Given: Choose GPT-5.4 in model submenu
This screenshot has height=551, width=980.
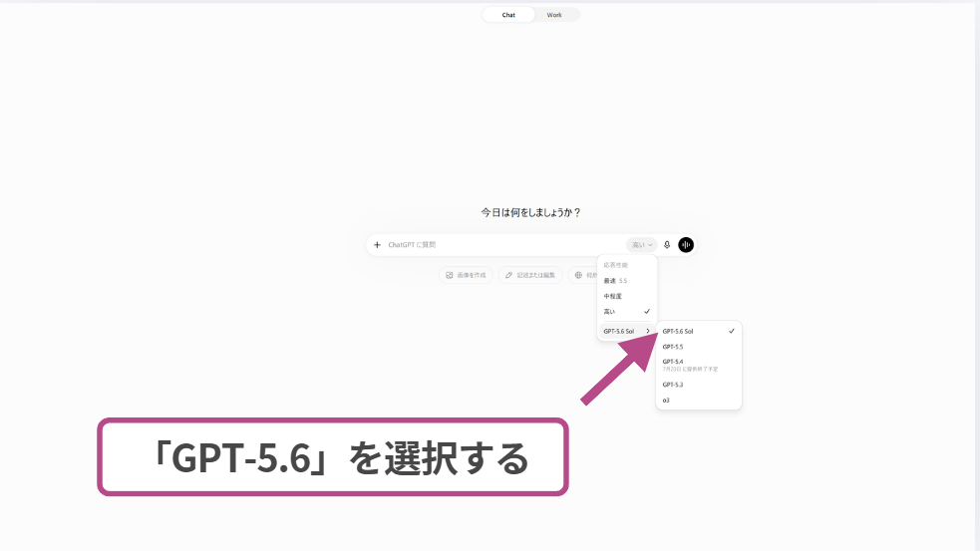Looking at the screenshot, I should tap(699, 365).
